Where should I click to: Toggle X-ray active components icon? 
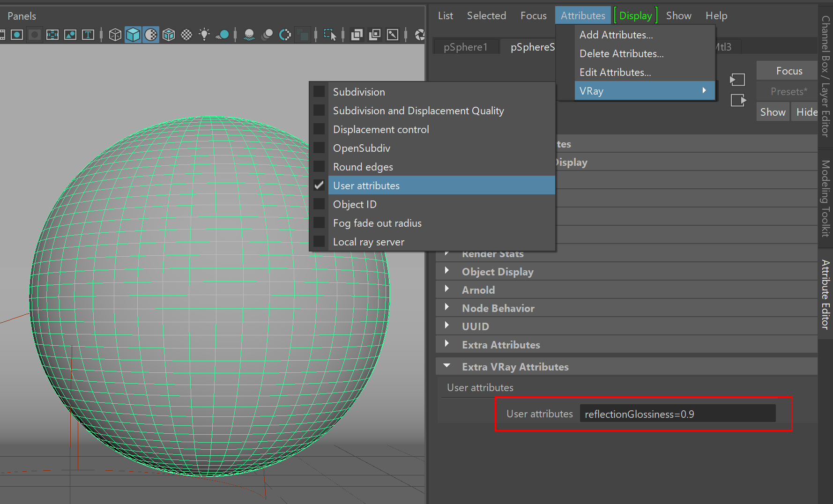click(375, 35)
